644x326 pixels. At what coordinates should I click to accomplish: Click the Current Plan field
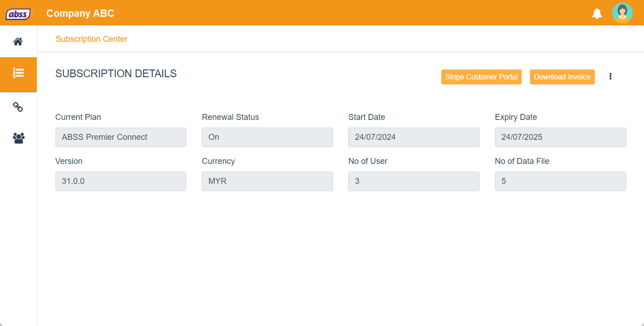[x=121, y=137]
